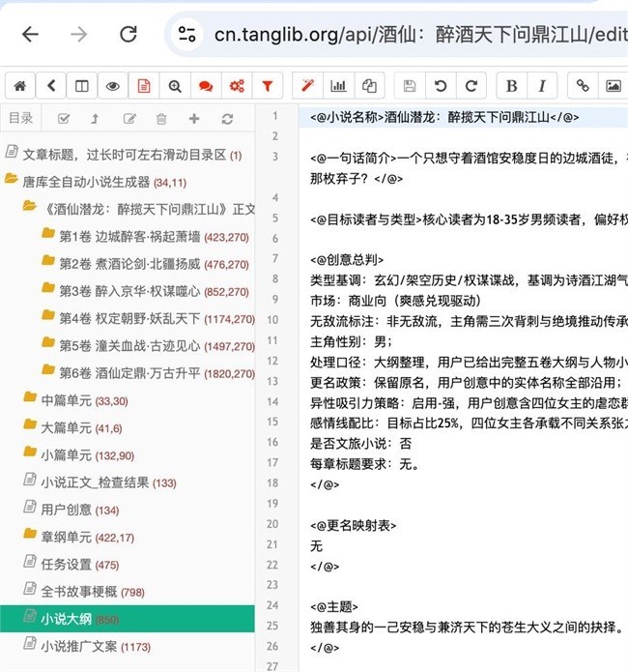The height and width of the screenshot is (672, 628).
Task: Click the magic wand toolbar icon
Action: point(307,86)
